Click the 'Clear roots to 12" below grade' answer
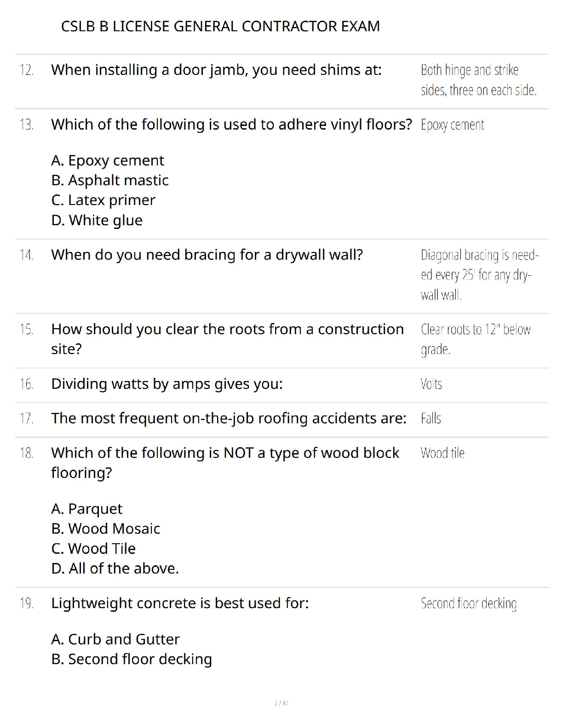Screen dimensions: 563x728 [x=475, y=339]
